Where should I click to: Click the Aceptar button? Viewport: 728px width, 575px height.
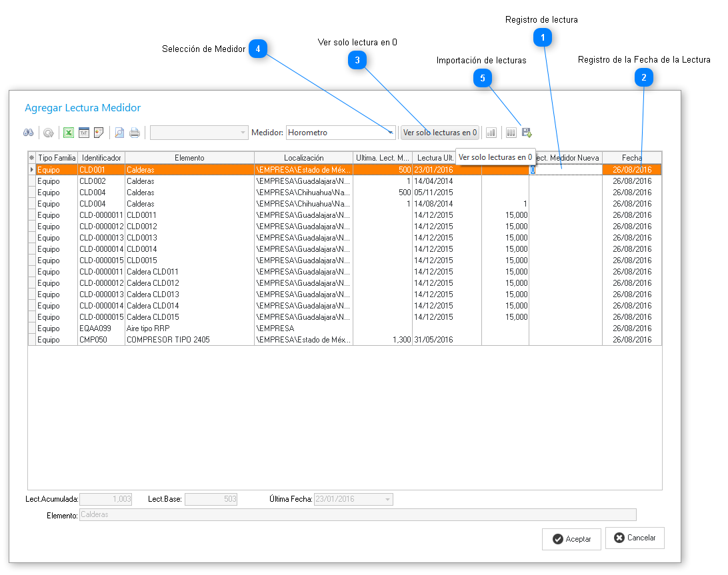coord(571,539)
